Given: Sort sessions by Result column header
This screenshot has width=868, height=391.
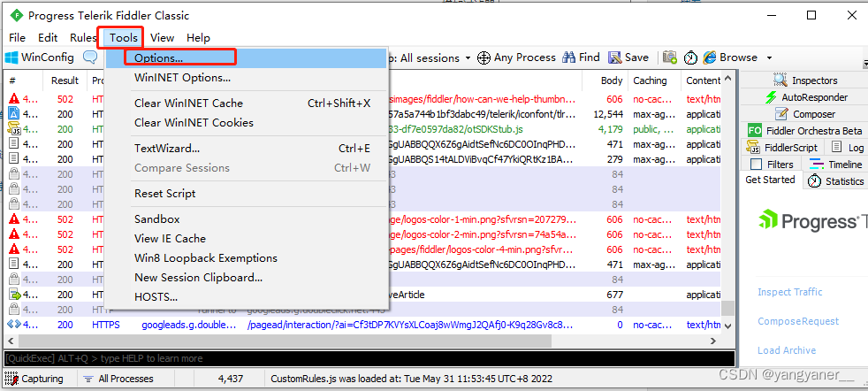Looking at the screenshot, I should [x=65, y=80].
